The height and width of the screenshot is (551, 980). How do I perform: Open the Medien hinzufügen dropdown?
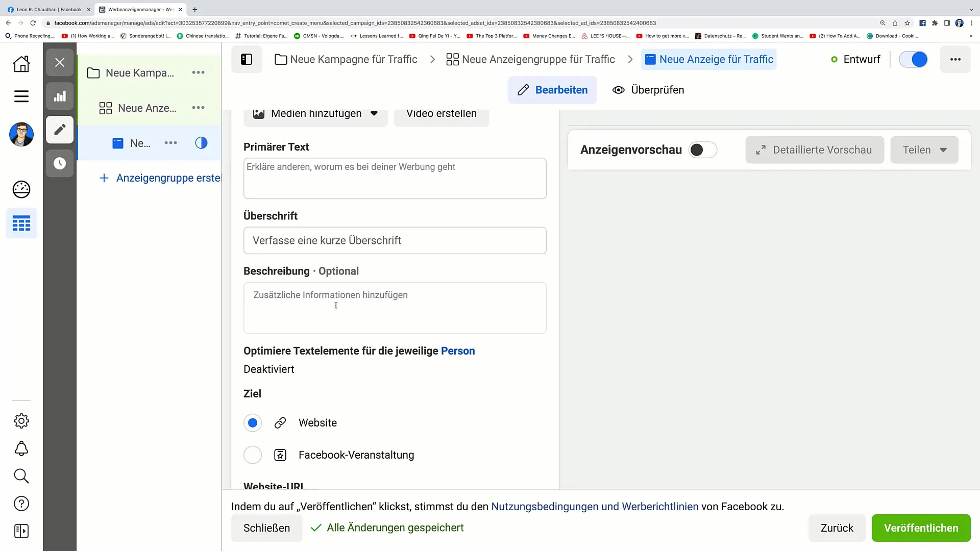pyautogui.click(x=315, y=114)
